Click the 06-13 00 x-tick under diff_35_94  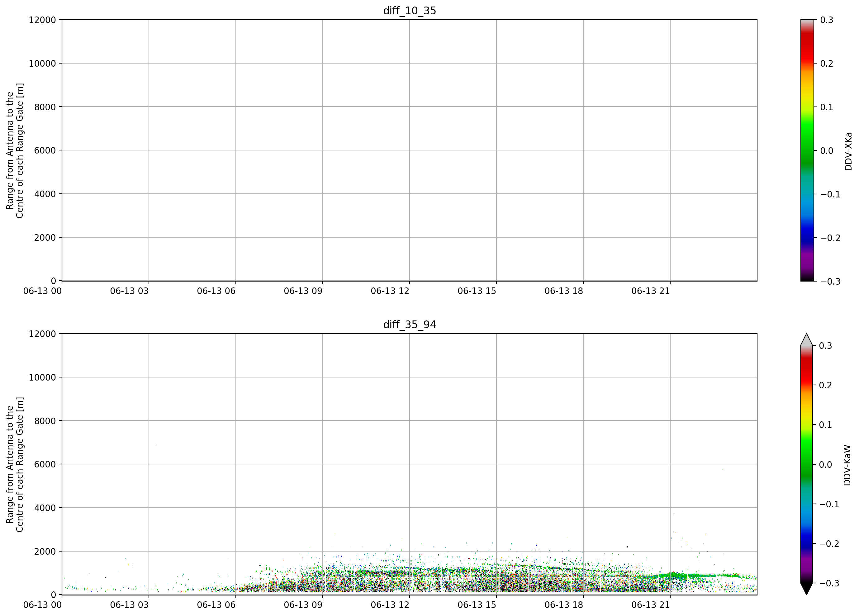click(x=42, y=605)
